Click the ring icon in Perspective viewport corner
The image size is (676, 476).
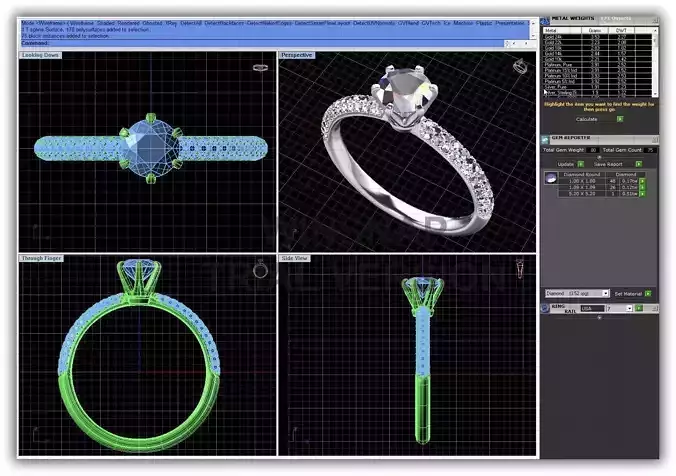520,66
